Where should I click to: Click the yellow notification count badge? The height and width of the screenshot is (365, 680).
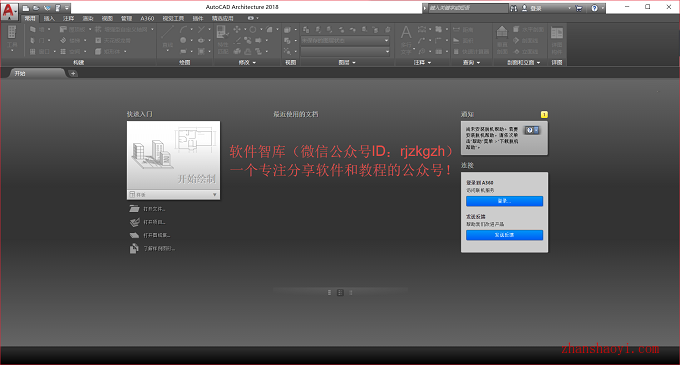544,114
